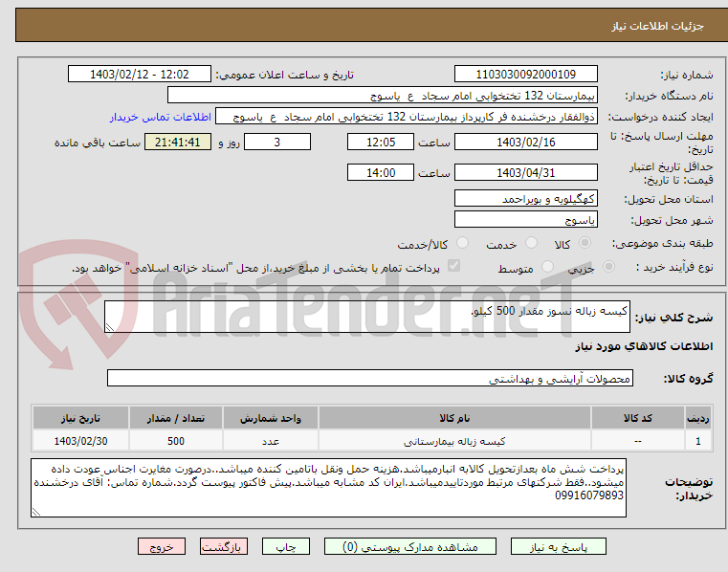
Task: Click the نام کالا column header
Action: (454, 418)
